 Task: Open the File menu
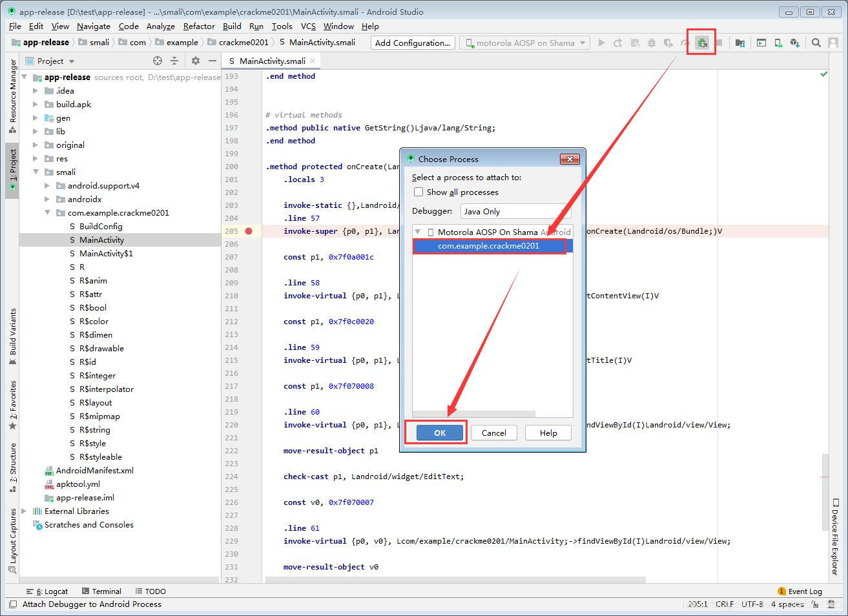(15, 26)
